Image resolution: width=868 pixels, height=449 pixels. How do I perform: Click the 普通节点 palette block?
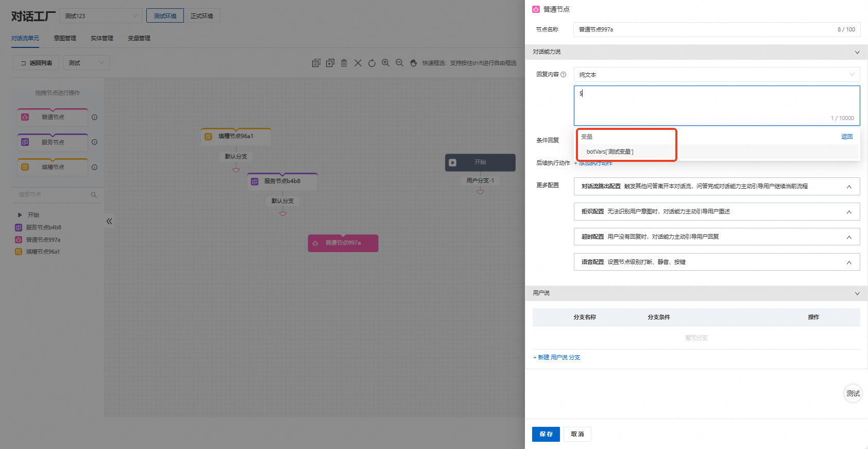(x=53, y=117)
